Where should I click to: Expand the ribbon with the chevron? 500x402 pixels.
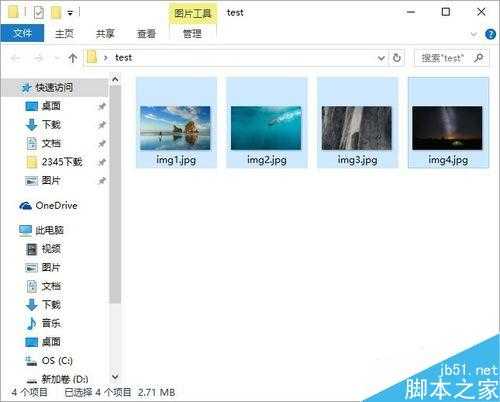point(474,34)
